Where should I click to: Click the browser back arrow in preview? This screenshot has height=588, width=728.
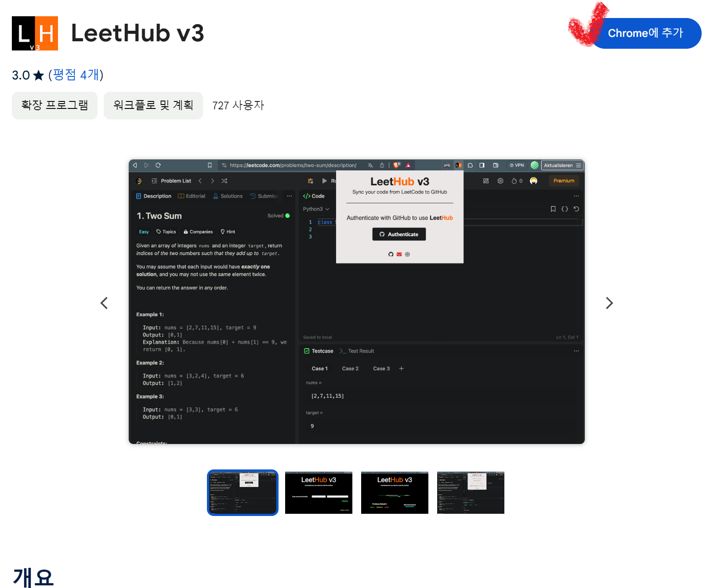click(135, 165)
